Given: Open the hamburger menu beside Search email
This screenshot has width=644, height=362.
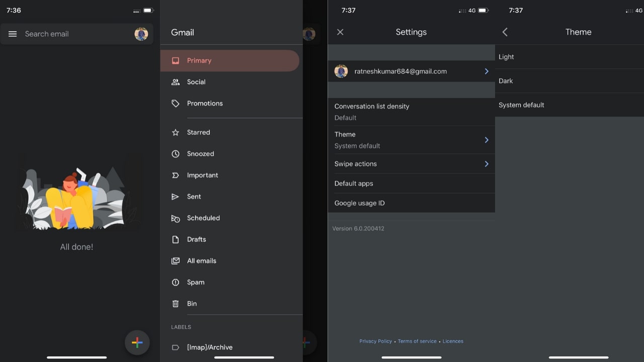Looking at the screenshot, I should 13,34.
